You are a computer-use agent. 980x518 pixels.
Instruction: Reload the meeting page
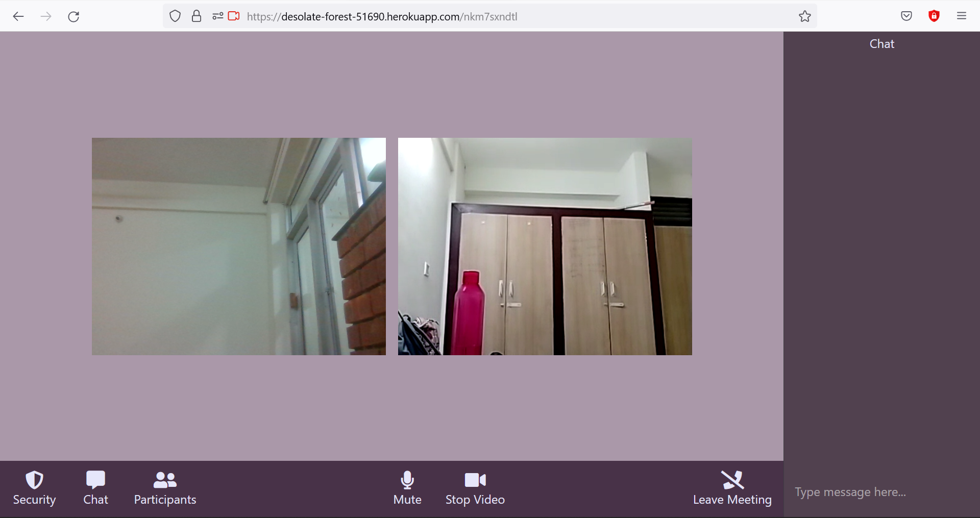pyautogui.click(x=73, y=16)
